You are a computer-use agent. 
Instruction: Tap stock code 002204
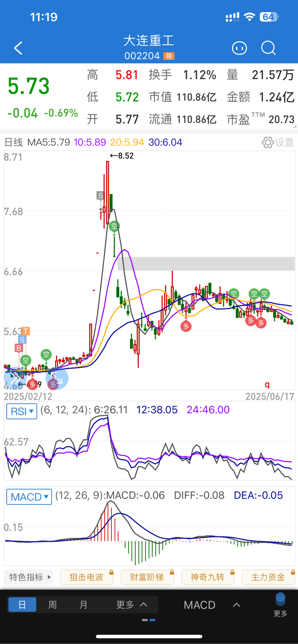[142, 56]
